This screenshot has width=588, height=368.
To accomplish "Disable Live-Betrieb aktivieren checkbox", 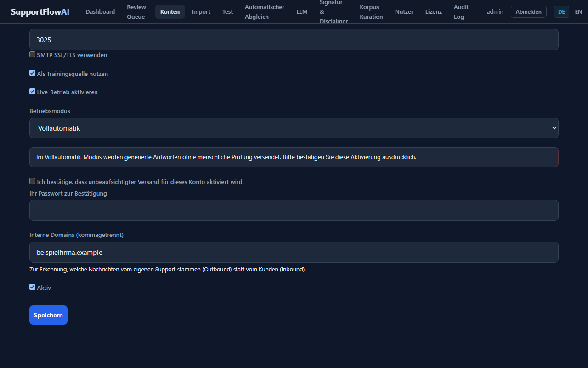I will (32, 92).
